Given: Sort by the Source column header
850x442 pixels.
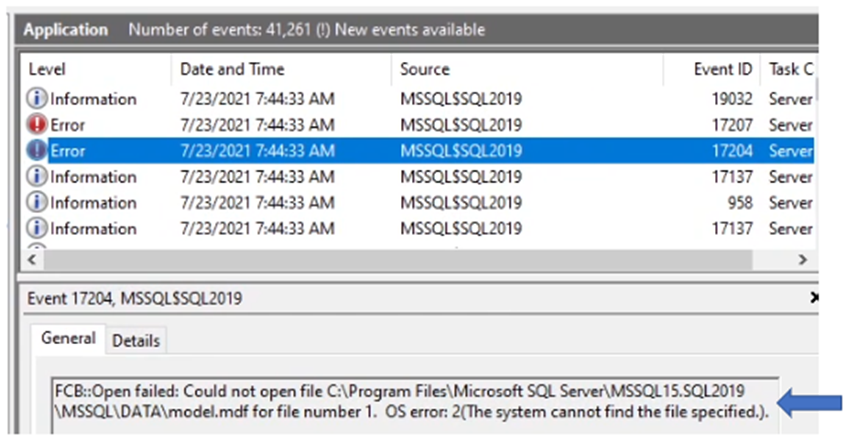Looking at the screenshot, I should click(x=425, y=69).
